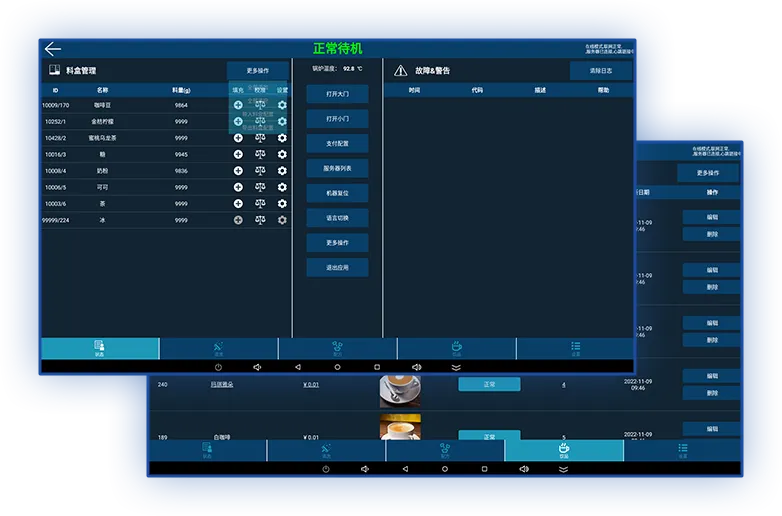Open 更多操作 dropdown in 料盒管理 panel

tap(258, 71)
